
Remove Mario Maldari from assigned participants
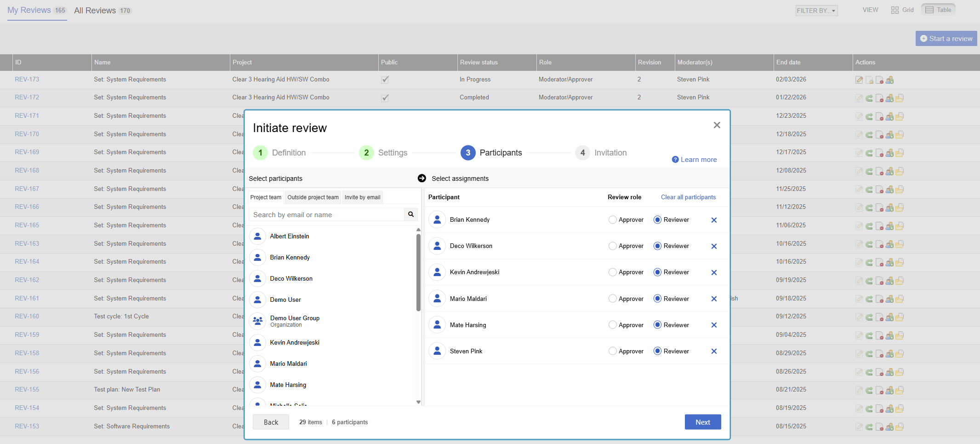(x=714, y=299)
